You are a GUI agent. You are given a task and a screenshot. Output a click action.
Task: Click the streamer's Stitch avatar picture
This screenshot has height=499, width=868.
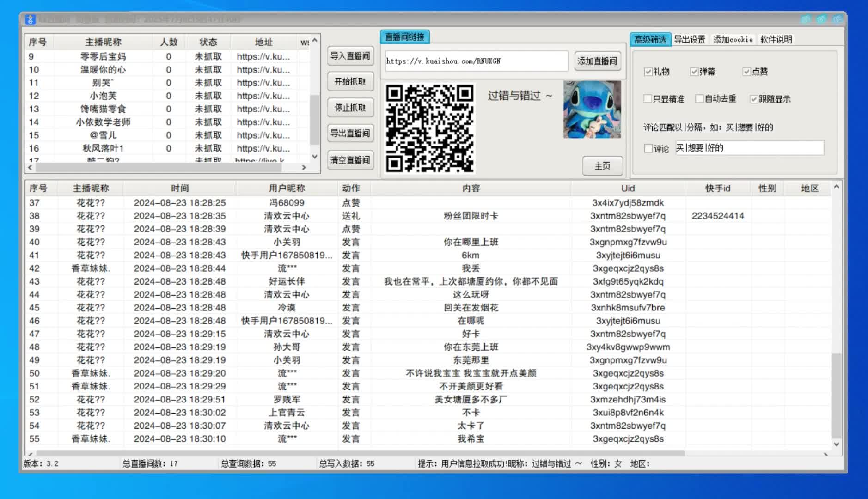coord(592,110)
